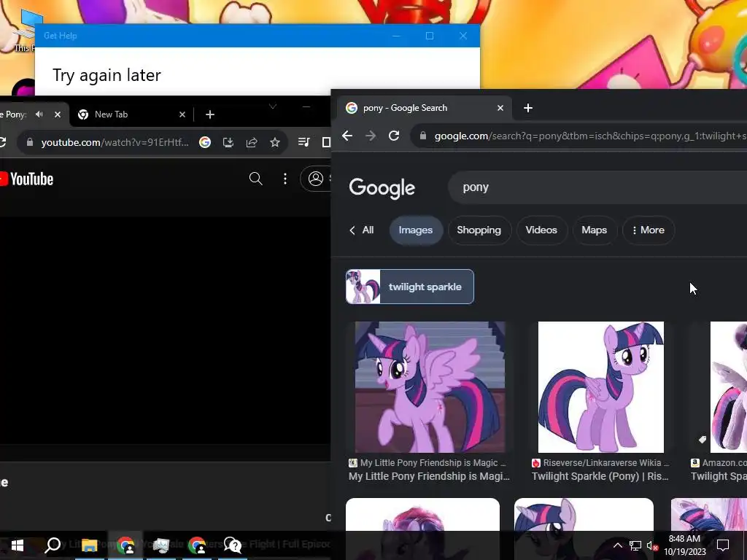Switch to Videos results
This screenshot has height=560, width=747.
pos(541,230)
